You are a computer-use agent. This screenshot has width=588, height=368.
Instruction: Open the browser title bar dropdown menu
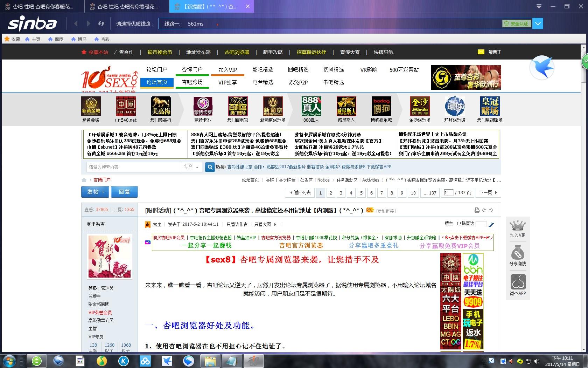coord(539,6)
